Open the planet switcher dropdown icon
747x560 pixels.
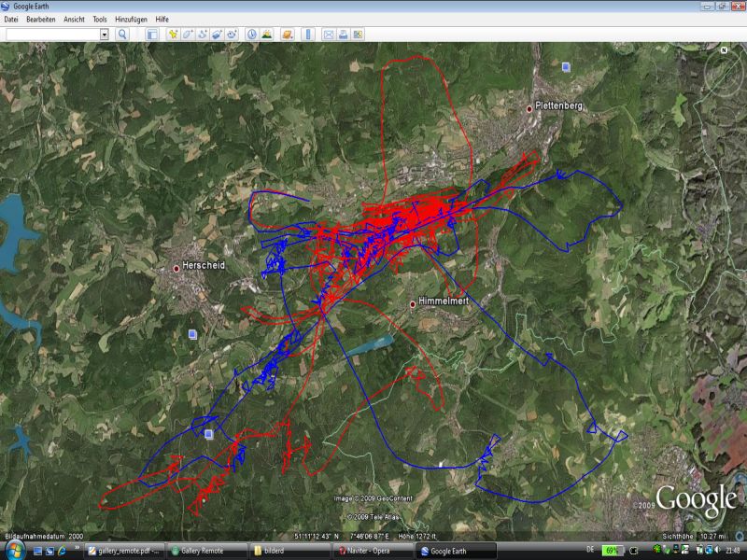pos(288,35)
